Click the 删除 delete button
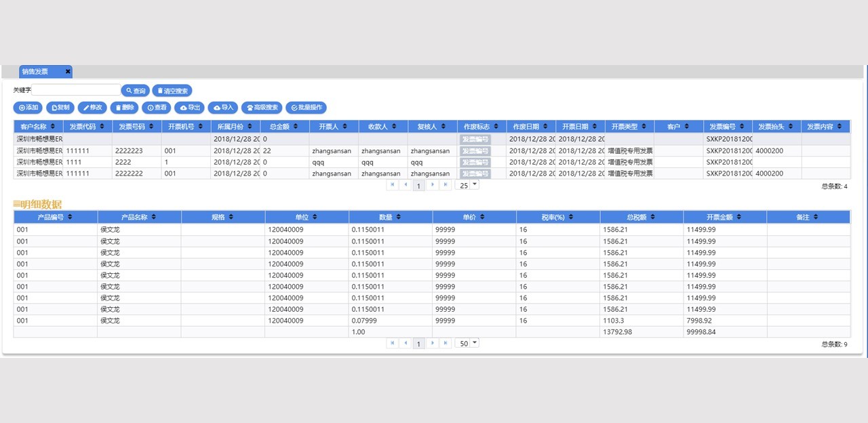The height and width of the screenshot is (423, 868). tap(125, 108)
